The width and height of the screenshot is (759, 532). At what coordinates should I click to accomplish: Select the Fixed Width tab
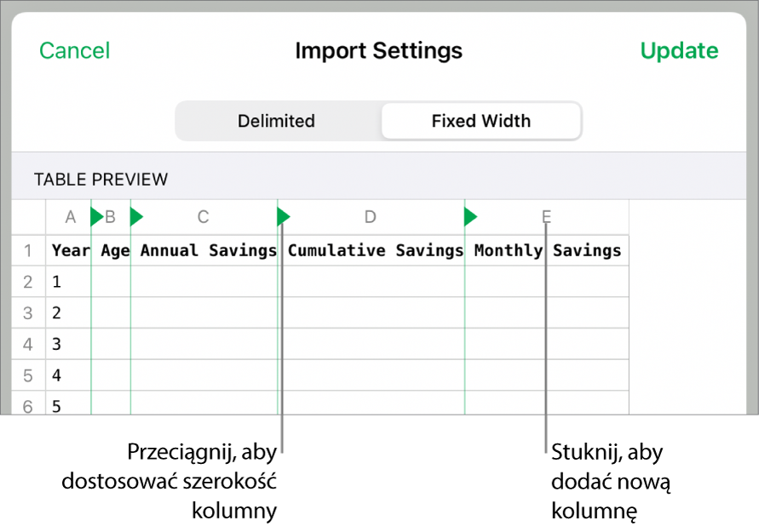pos(480,121)
